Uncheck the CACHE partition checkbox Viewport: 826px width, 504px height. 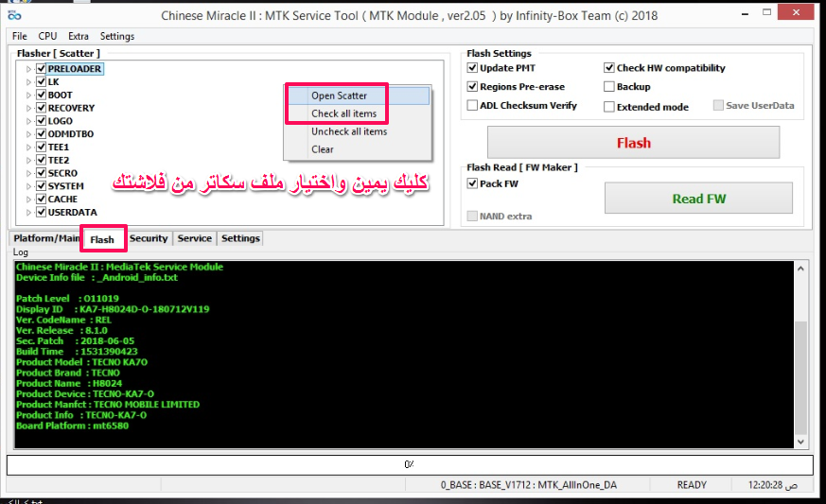pyautogui.click(x=41, y=200)
